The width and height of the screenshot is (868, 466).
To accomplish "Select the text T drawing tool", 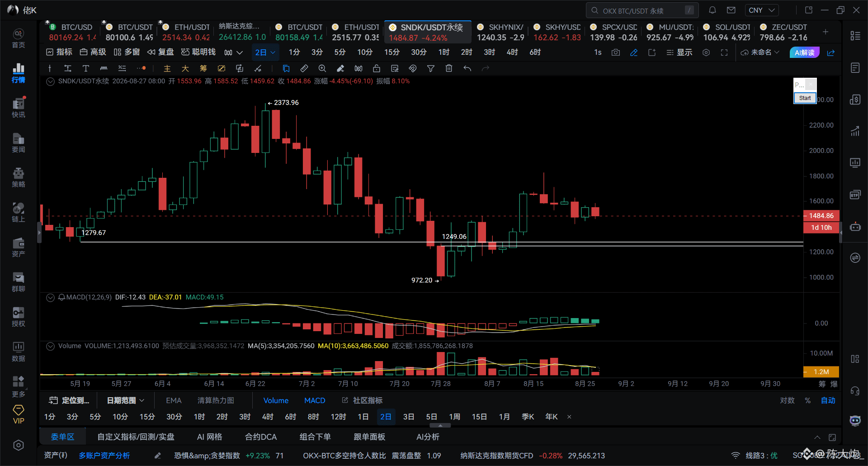I will click(86, 68).
